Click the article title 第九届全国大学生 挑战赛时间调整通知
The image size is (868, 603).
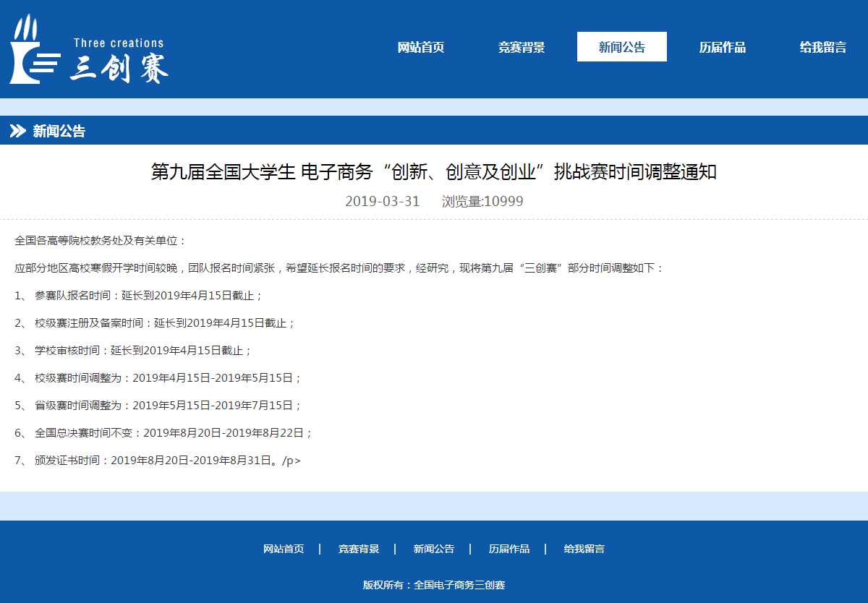point(433,172)
